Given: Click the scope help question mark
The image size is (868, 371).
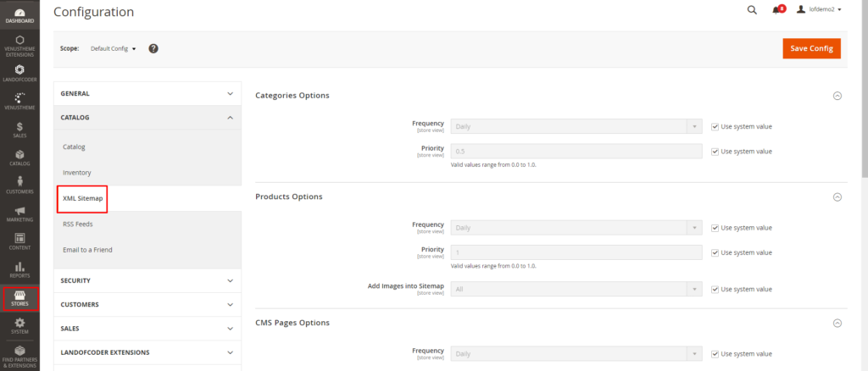Looking at the screenshot, I should click(153, 48).
